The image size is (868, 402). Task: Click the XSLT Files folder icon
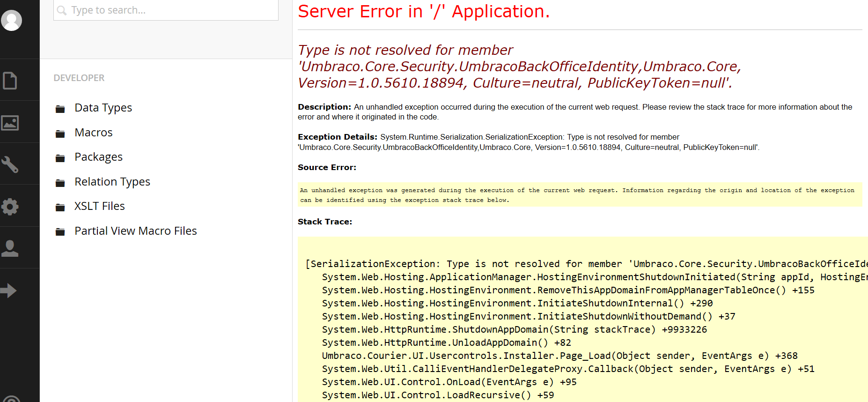[60, 208]
